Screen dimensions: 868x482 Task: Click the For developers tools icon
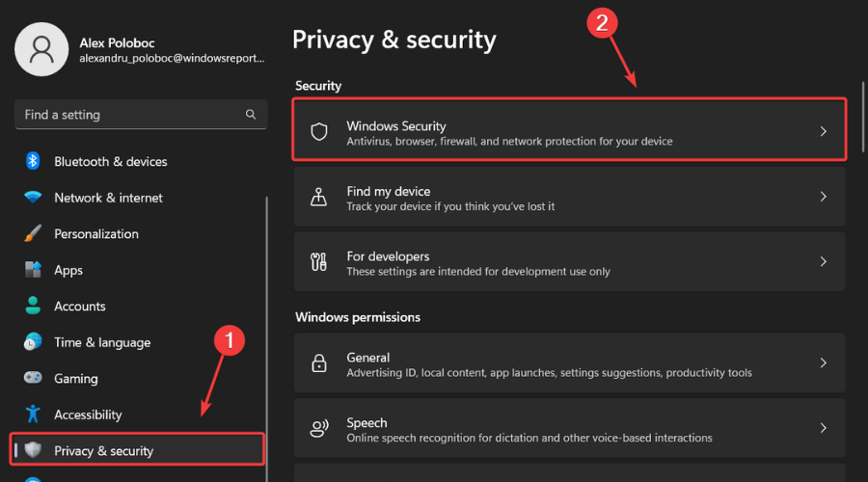click(318, 262)
